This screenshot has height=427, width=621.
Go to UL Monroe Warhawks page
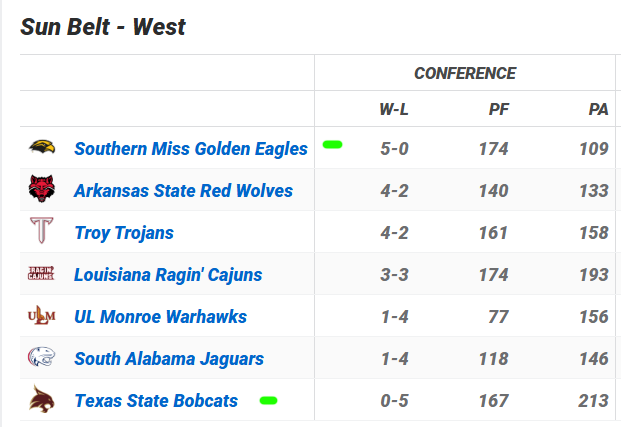coord(160,317)
